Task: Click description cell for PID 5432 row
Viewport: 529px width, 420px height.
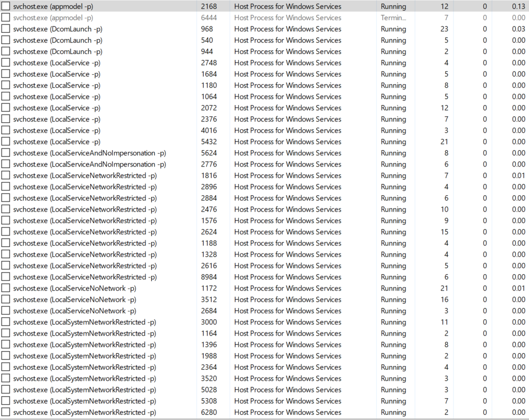Action: pyautogui.click(x=288, y=142)
